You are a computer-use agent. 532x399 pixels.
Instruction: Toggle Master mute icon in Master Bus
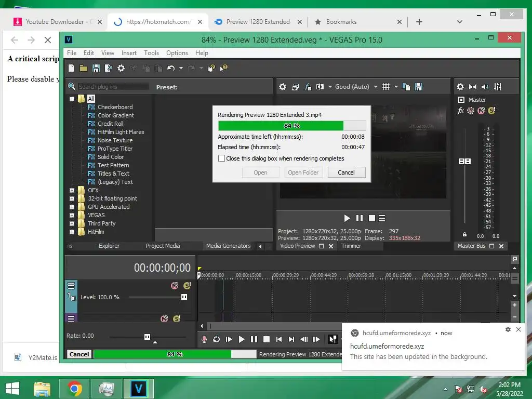(481, 111)
